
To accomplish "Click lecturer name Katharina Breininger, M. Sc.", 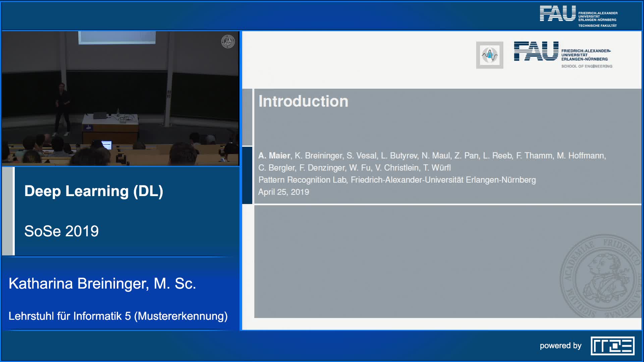I will (x=102, y=284).
